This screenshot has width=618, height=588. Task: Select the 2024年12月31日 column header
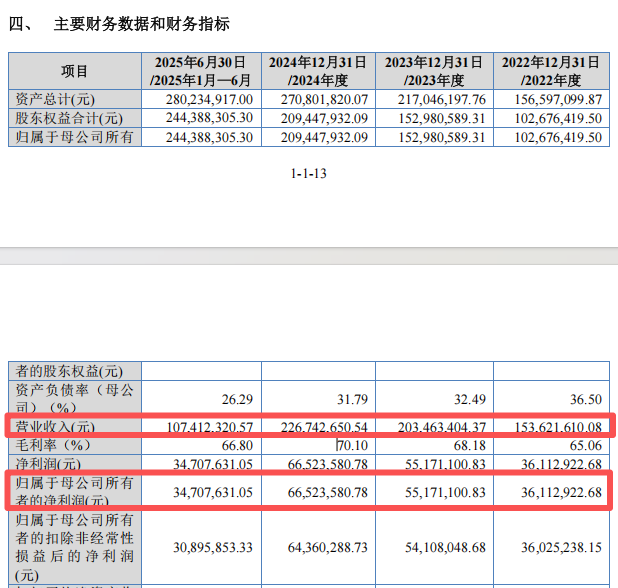pos(319,71)
